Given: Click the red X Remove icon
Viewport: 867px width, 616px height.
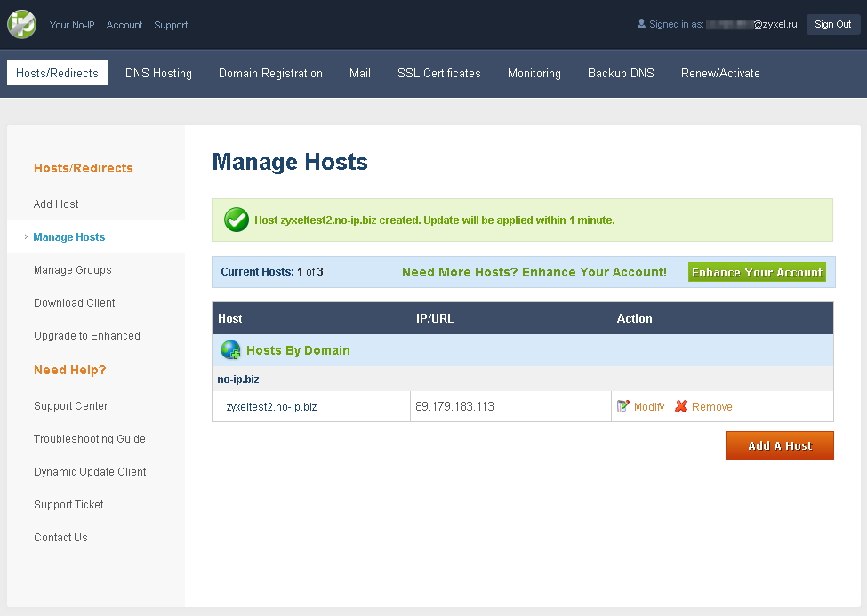Looking at the screenshot, I should tap(681, 406).
